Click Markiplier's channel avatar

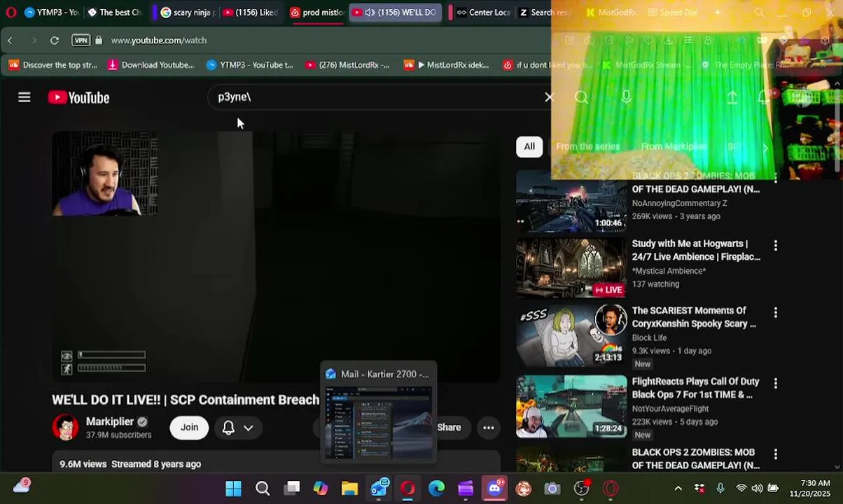point(66,428)
